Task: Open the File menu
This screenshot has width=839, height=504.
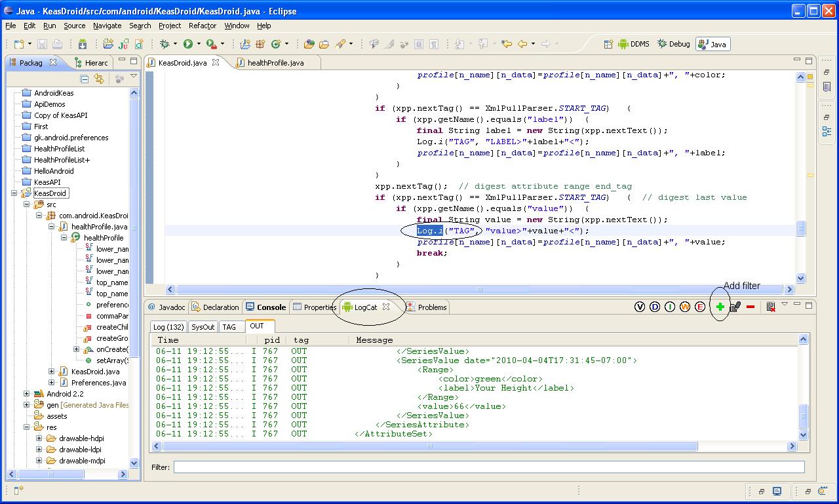Action: coord(10,26)
